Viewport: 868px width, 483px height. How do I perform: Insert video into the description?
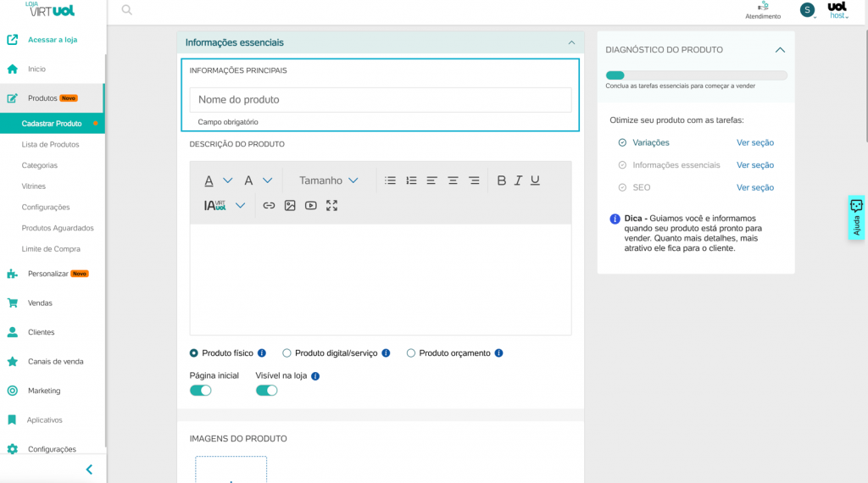311,206
